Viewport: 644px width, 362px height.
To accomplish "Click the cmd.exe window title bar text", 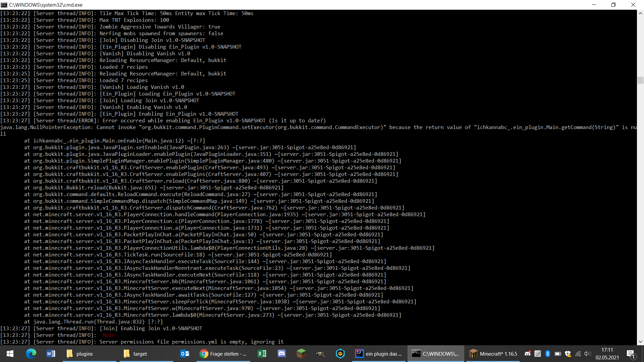I will pyautogui.click(x=46, y=5).
